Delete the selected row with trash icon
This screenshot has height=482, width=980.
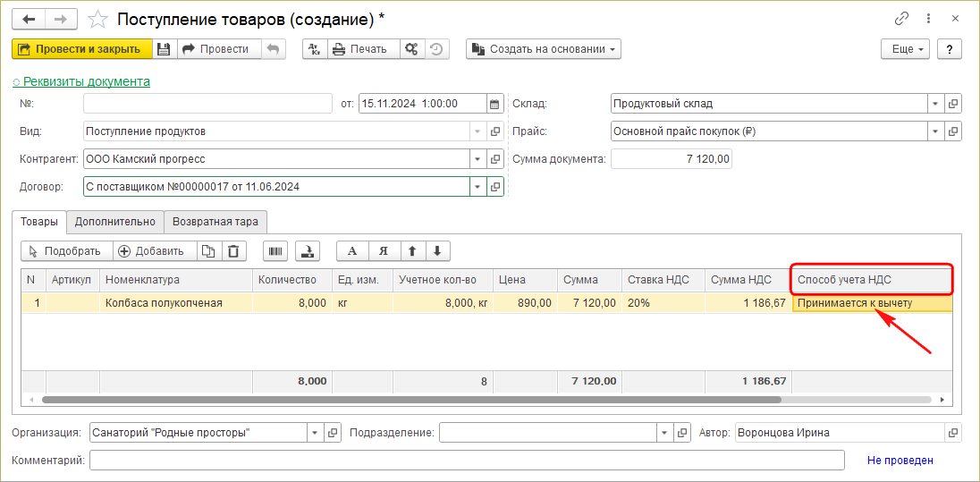pos(232,251)
